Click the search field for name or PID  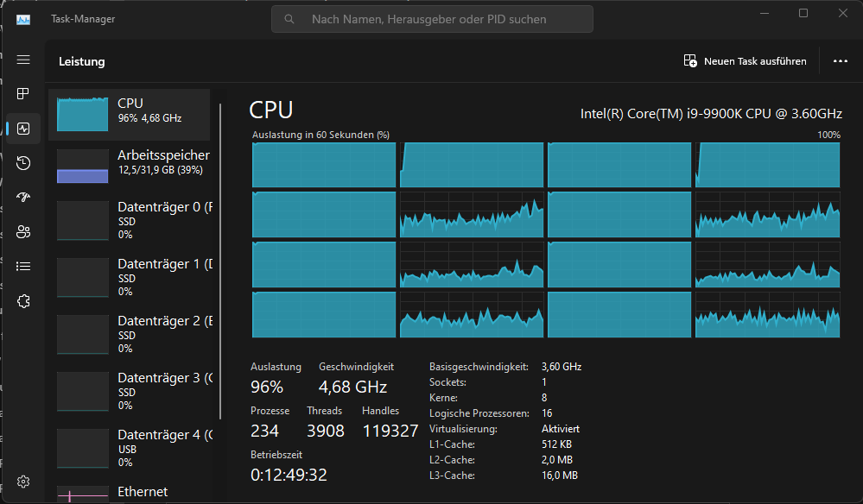tap(432, 18)
